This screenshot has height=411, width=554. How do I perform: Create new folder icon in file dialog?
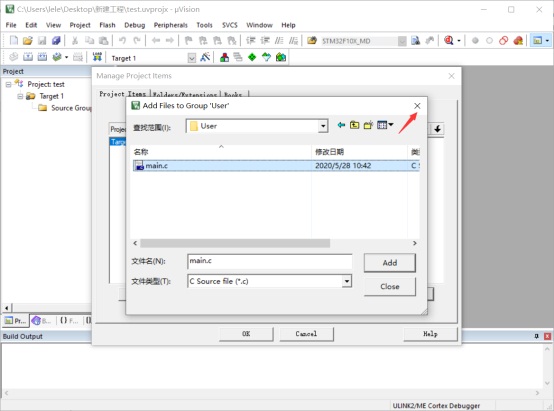coord(368,125)
